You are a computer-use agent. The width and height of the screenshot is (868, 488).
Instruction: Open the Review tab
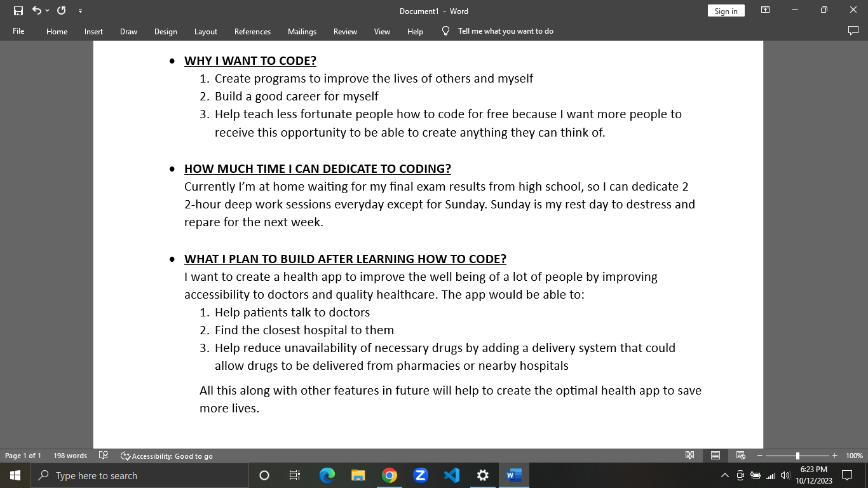345,31
